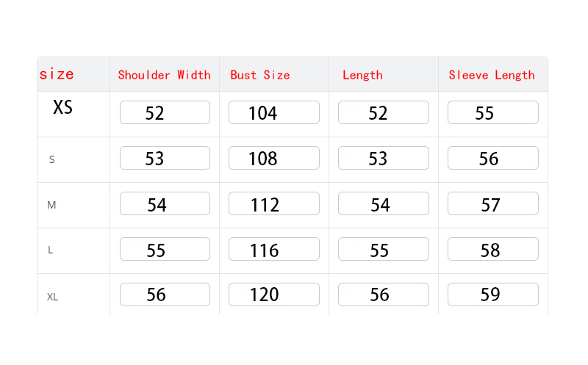Select the XS Bust Size field 104
This screenshot has width=588, height=365.
(x=273, y=112)
